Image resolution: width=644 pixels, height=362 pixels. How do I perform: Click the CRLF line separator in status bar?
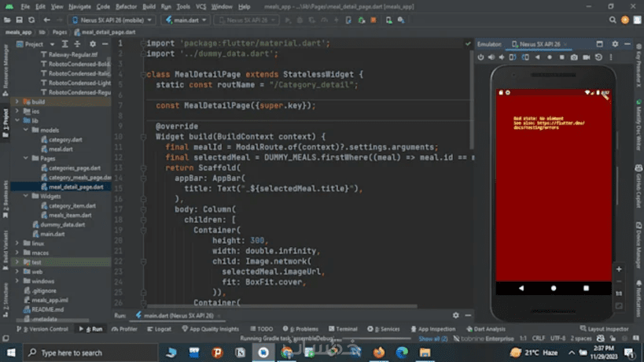[x=538, y=338]
